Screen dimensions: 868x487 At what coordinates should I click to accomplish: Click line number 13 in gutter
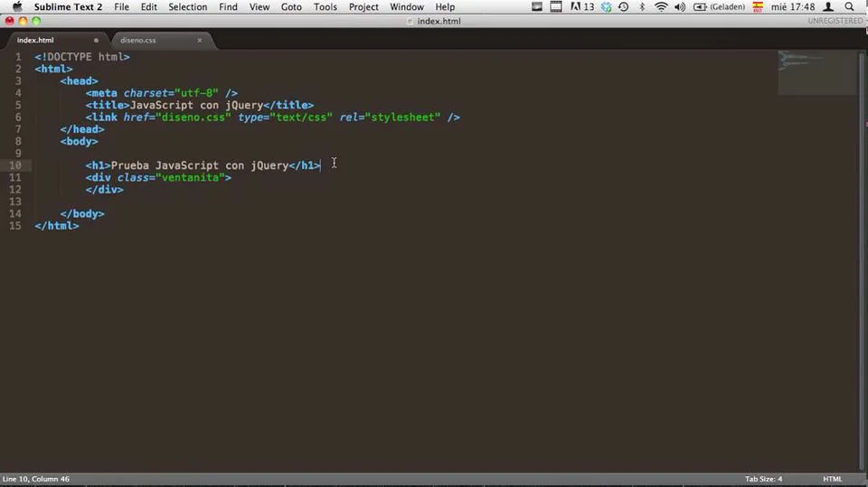(x=15, y=201)
